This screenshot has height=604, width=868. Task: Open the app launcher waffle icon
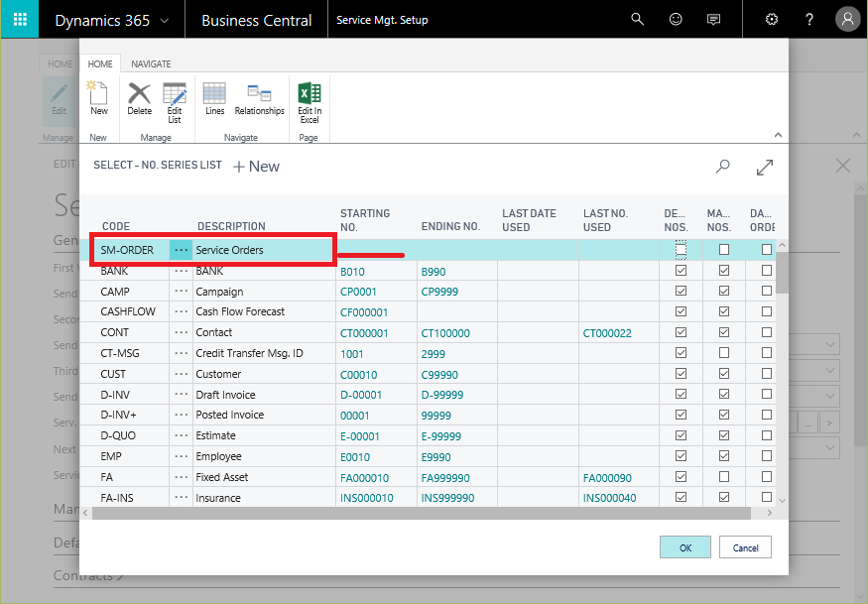coord(20,20)
